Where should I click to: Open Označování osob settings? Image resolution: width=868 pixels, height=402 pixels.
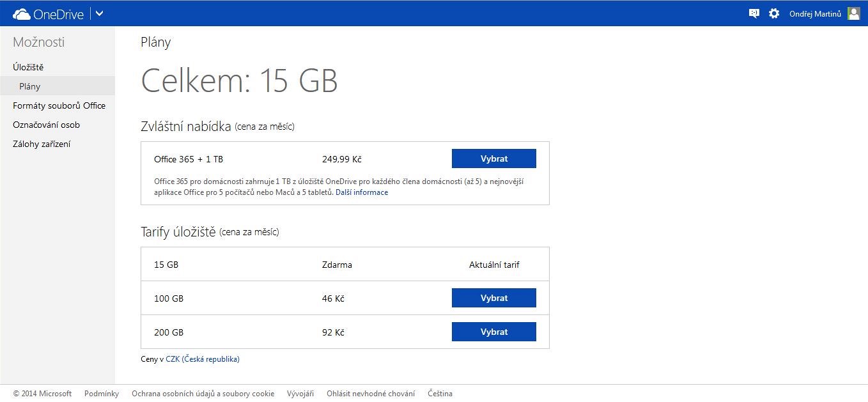click(x=46, y=125)
